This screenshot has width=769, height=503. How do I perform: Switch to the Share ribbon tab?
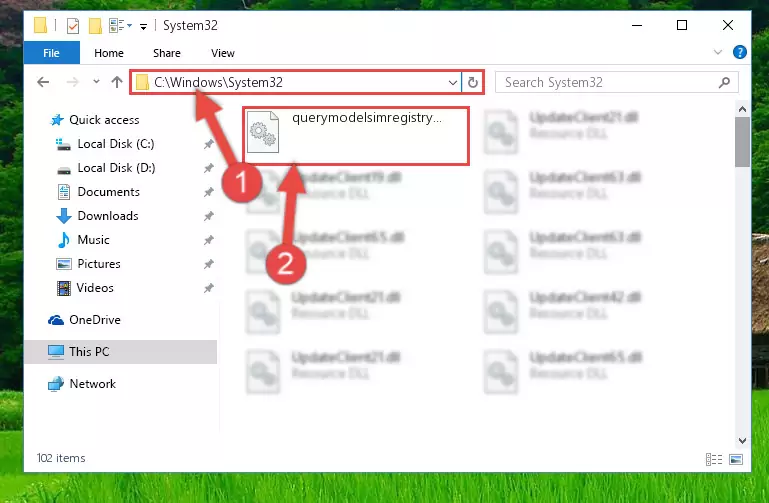point(167,53)
